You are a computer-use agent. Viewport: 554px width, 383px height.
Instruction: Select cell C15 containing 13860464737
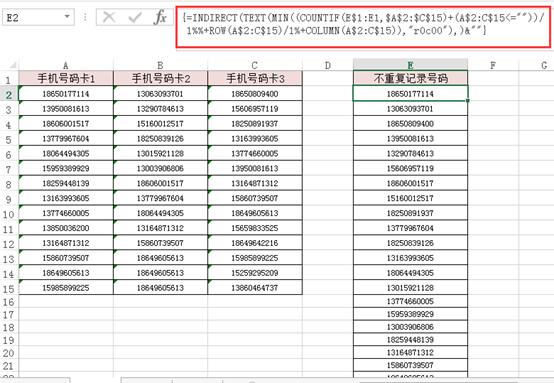tap(255, 288)
